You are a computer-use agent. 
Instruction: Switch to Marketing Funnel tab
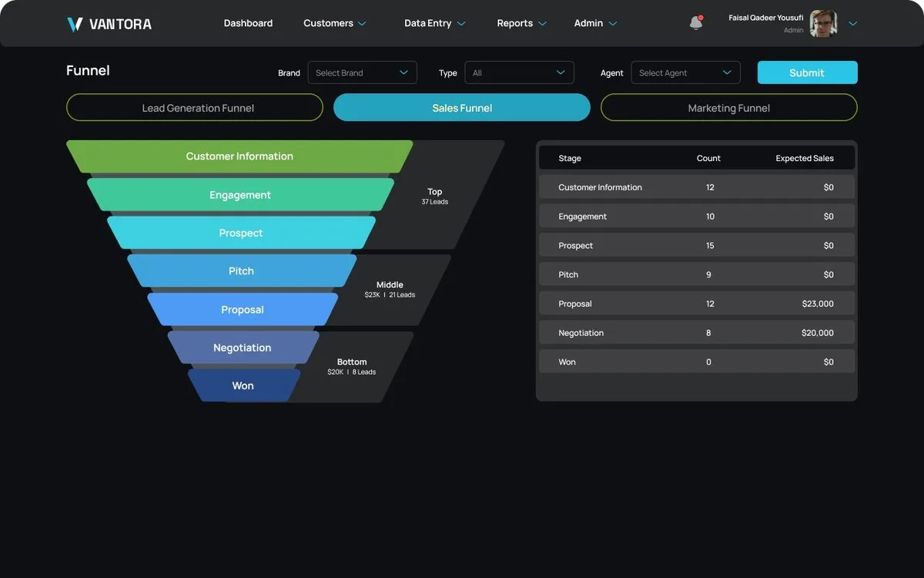pyautogui.click(x=729, y=108)
